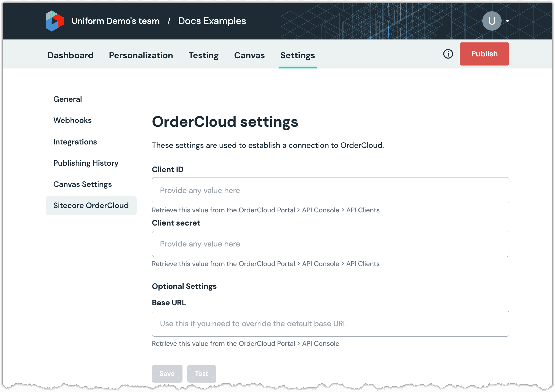Click the OrderCloud settings heading
Screen dimensions: 555x392
click(x=225, y=122)
